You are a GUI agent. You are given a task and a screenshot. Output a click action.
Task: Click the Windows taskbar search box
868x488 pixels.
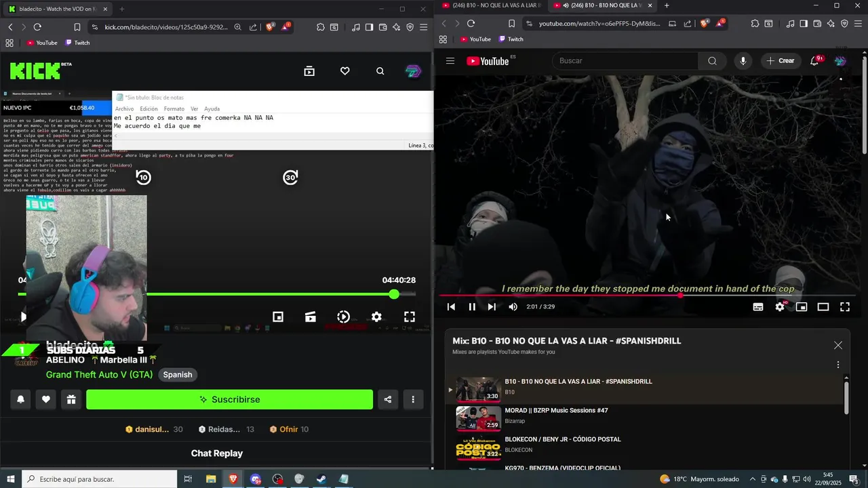(x=100, y=479)
